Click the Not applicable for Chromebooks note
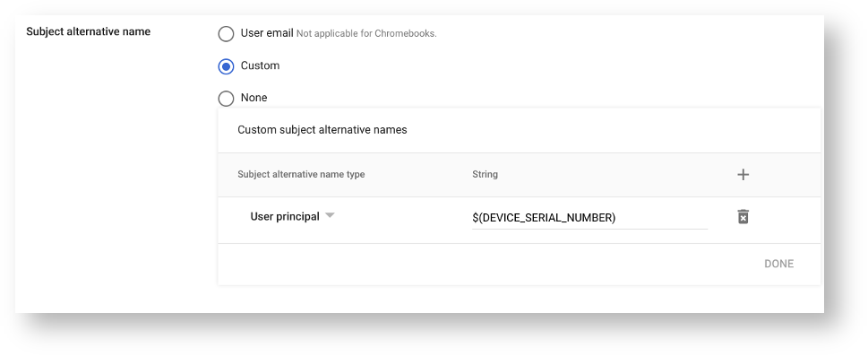 [x=366, y=34]
